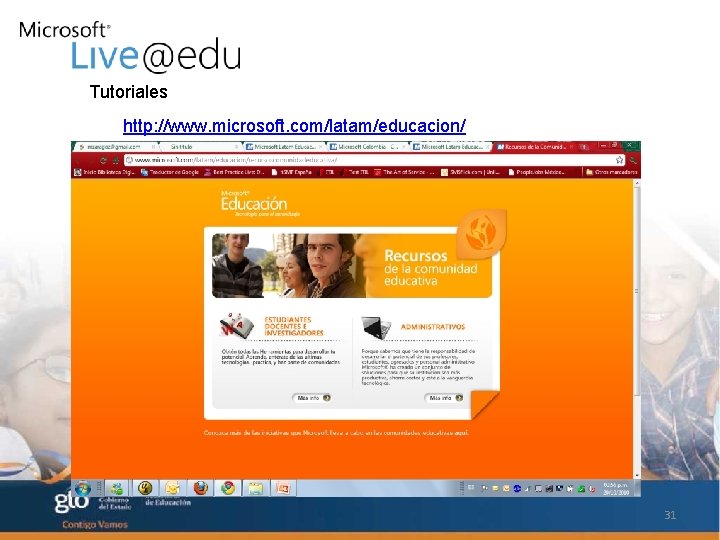
Task: Click the Recursos de la comunidad educativa banner
Action: [352, 266]
